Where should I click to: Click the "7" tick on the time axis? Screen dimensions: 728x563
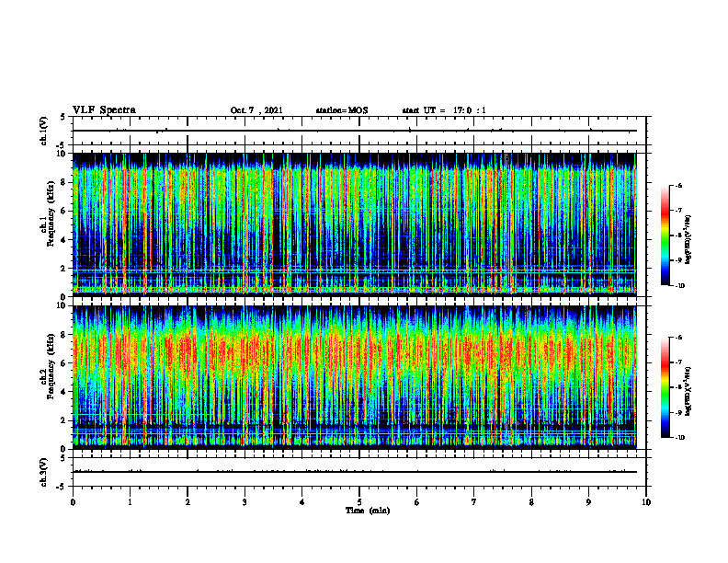(x=474, y=502)
